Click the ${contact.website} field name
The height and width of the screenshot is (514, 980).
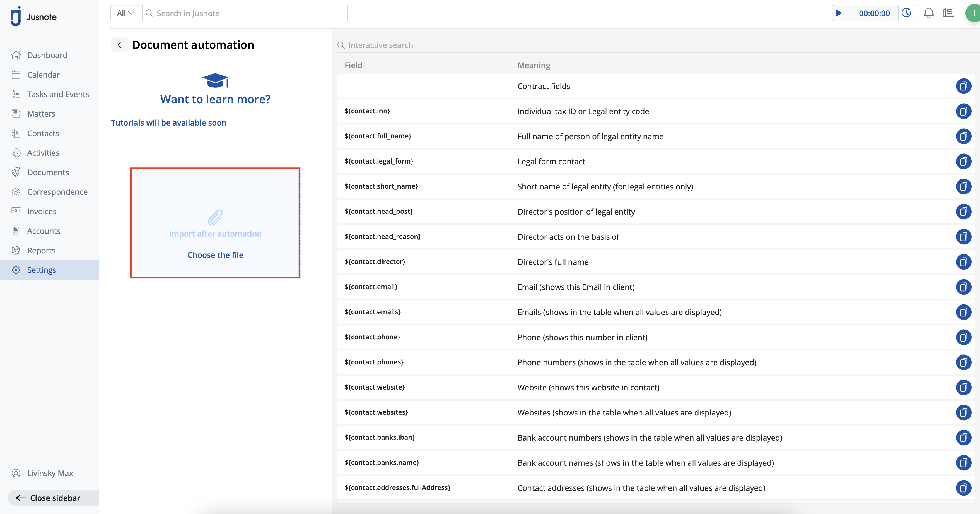tap(375, 387)
